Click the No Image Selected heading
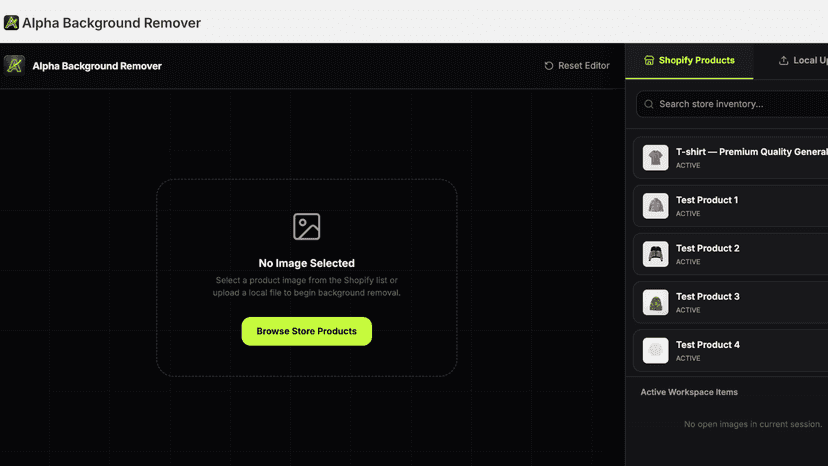The width and height of the screenshot is (828, 466). 307,263
